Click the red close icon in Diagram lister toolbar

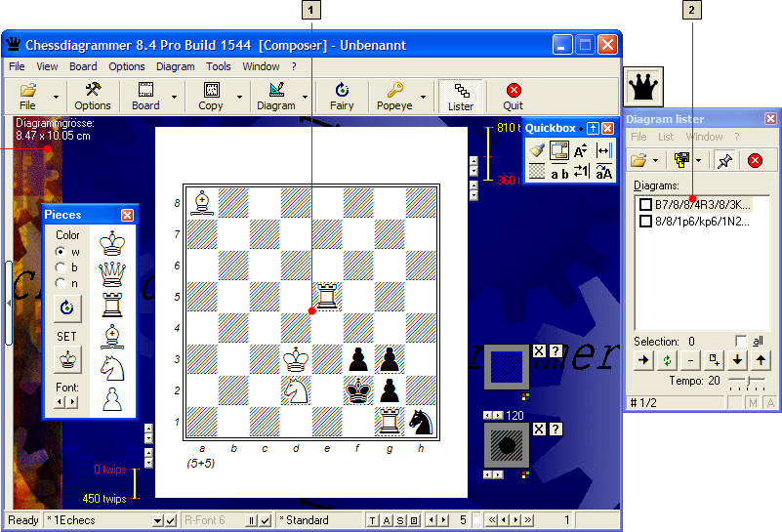point(755,160)
